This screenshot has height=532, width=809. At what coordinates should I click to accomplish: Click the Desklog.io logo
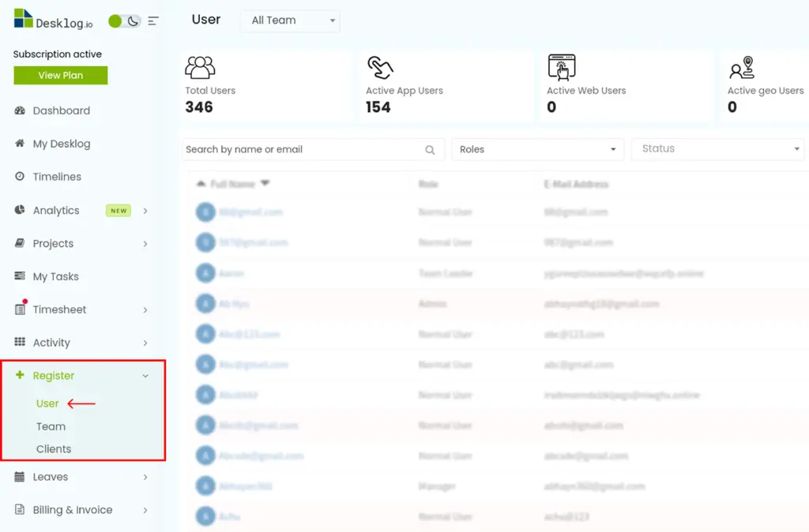[x=53, y=21]
